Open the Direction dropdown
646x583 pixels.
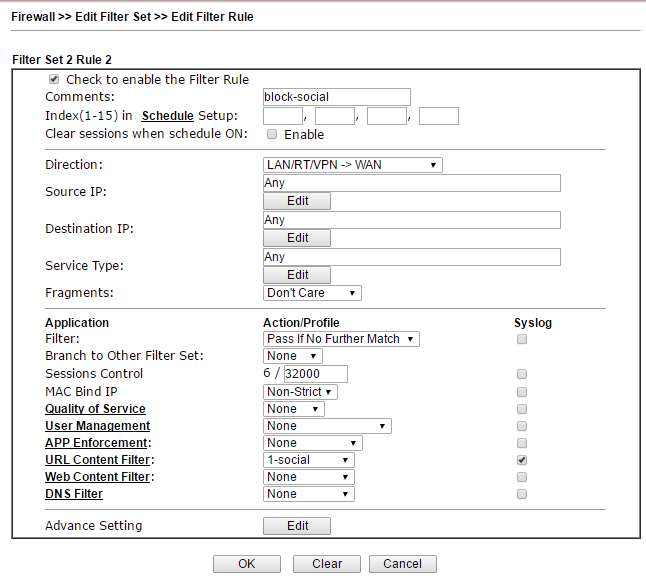[352, 165]
